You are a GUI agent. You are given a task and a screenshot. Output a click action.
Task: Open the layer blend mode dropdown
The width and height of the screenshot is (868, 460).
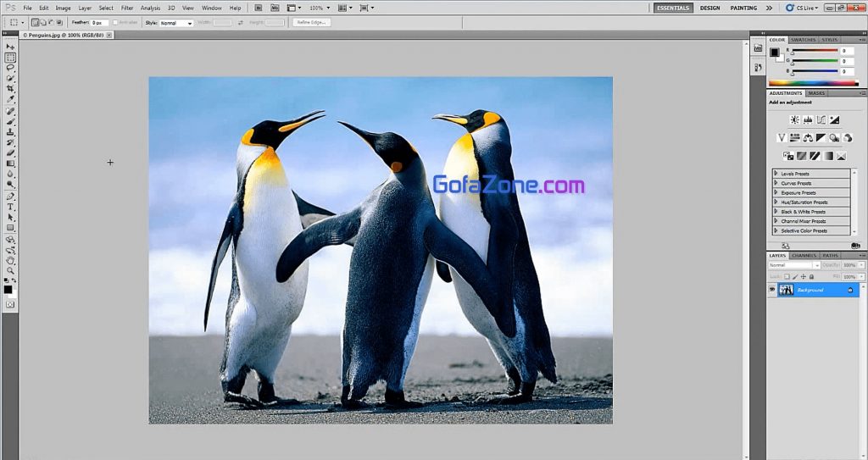pos(793,265)
